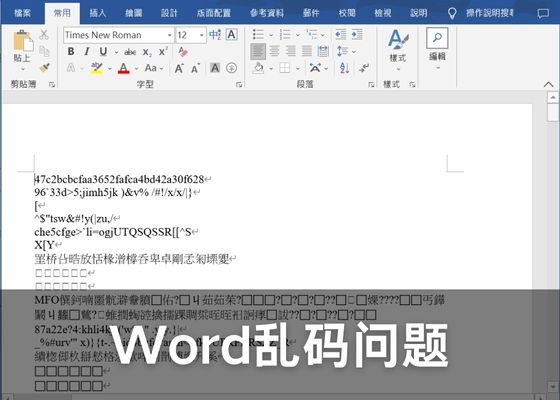Open Font dialog launcher in 字型 group
Image resolution: width=560 pixels, height=400 pixels.
239,85
